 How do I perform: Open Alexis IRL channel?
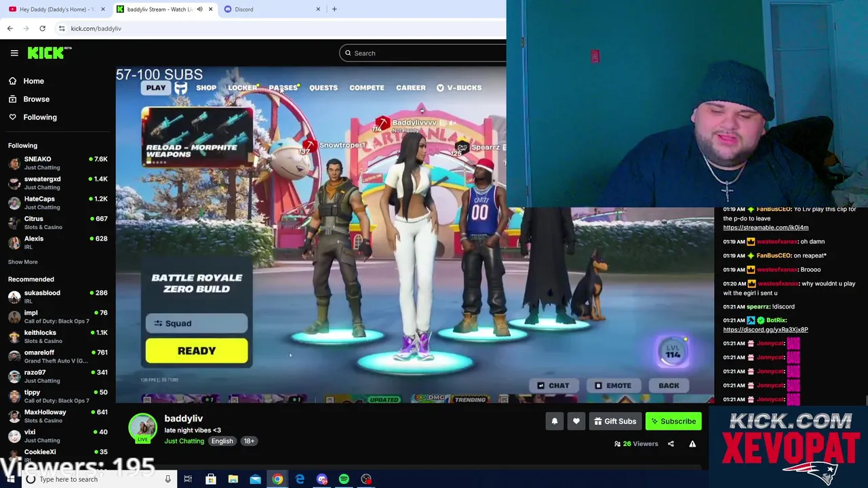click(x=58, y=243)
